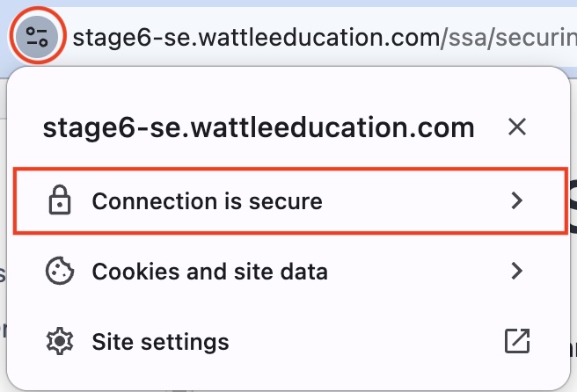Click the cookie icon in the popup
The width and height of the screenshot is (577, 392).
pyautogui.click(x=59, y=272)
